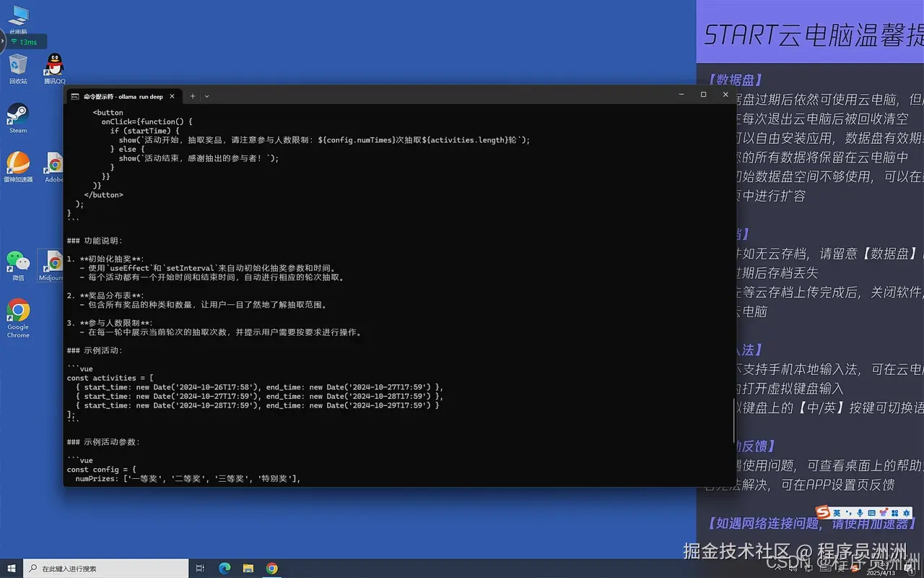
Task: Launch Tencent QQ (腾讯QQ) from desktop
Action: (x=54, y=69)
